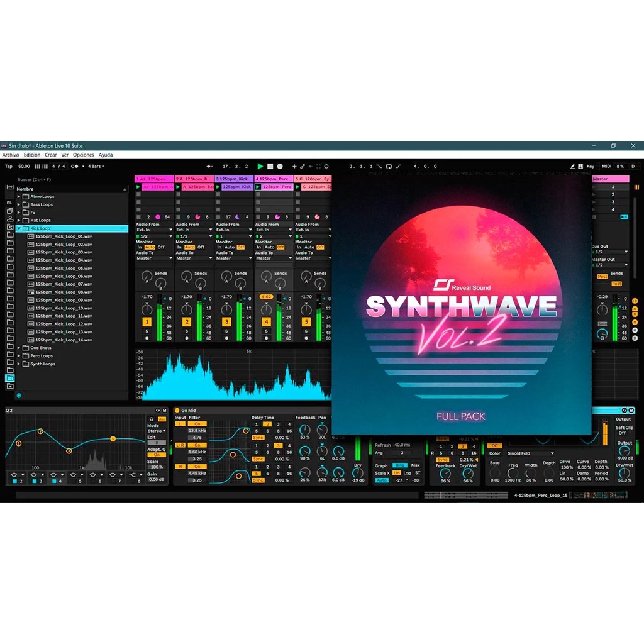This screenshot has height=644, width=644.
Task: Stop clips in track 2 with square button
Action: (x=178, y=217)
